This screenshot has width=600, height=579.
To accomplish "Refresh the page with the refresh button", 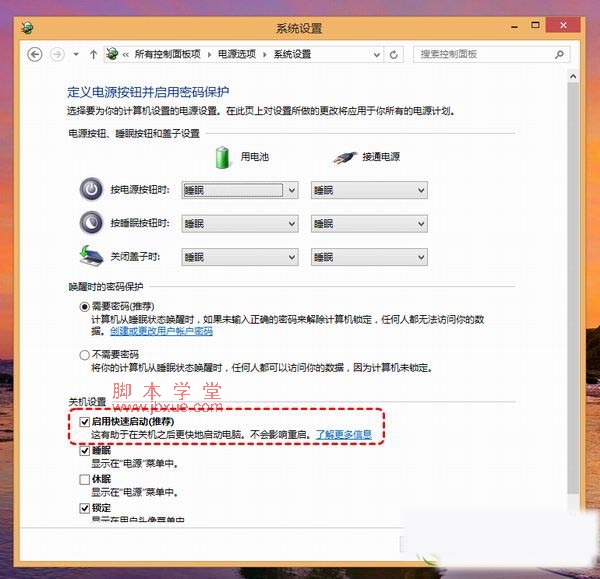I will (x=393, y=55).
